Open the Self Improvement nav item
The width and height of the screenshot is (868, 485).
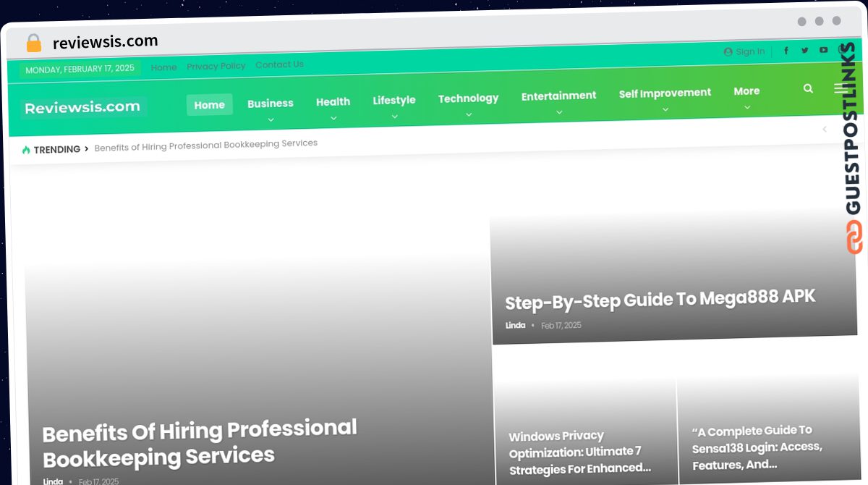pyautogui.click(x=665, y=93)
